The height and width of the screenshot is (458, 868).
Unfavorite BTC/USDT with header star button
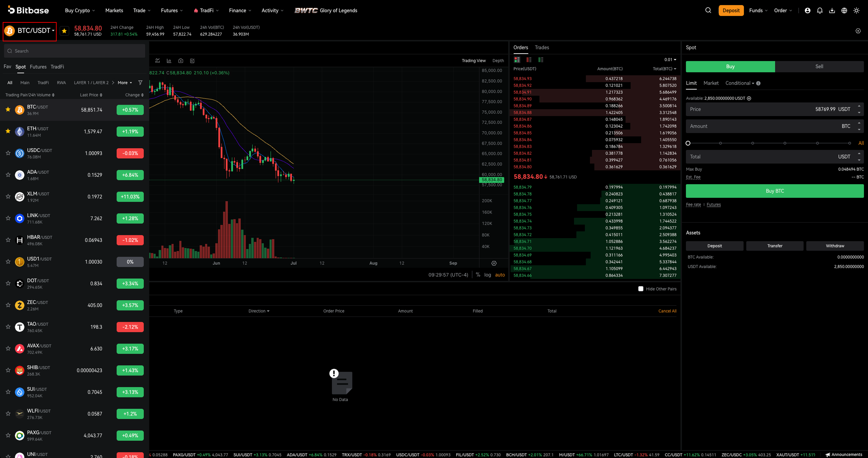[x=64, y=31]
